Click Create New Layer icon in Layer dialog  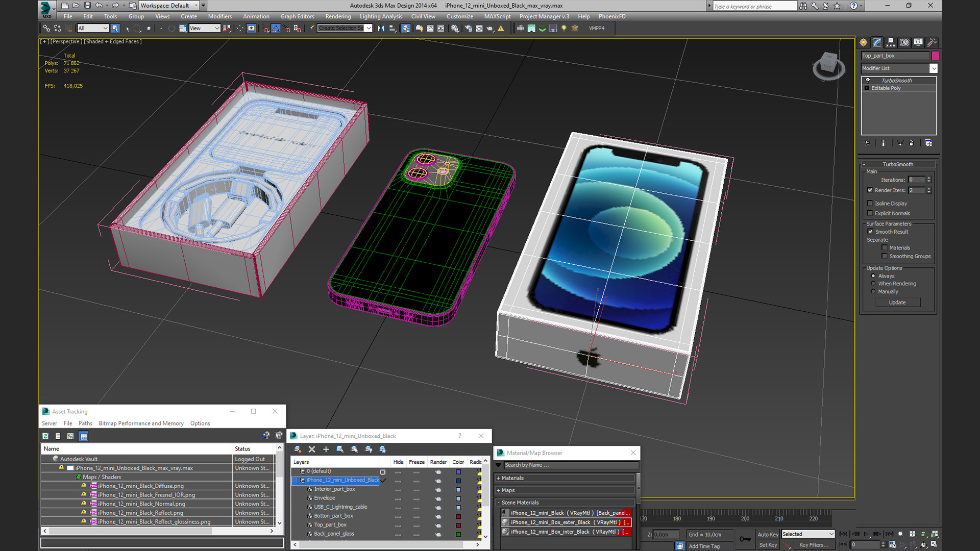[298, 449]
